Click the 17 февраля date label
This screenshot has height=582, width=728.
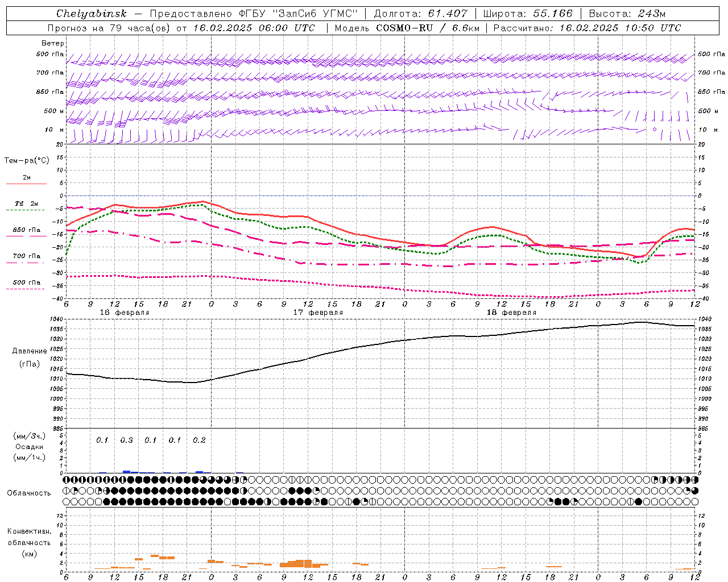click(x=318, y=313)
